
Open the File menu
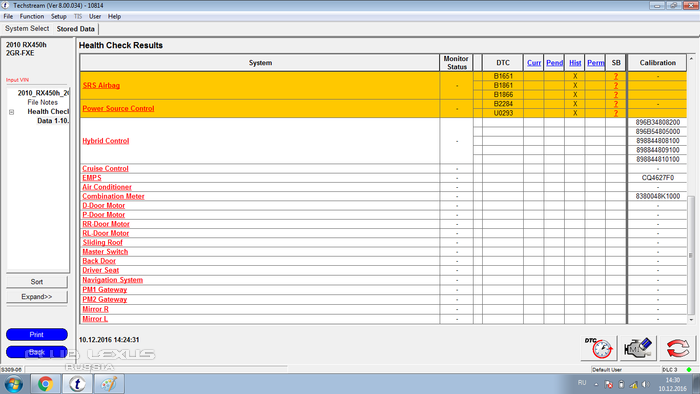8,17
